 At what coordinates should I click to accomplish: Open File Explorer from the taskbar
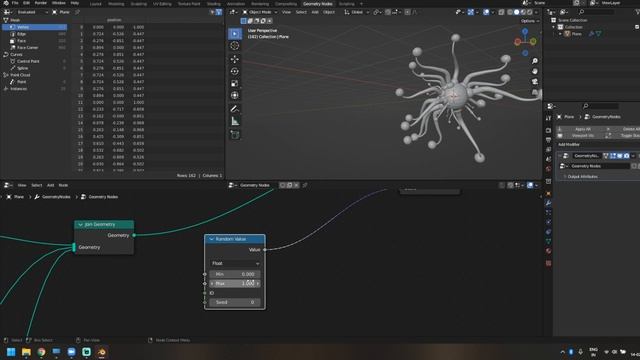tap(26, 352)
